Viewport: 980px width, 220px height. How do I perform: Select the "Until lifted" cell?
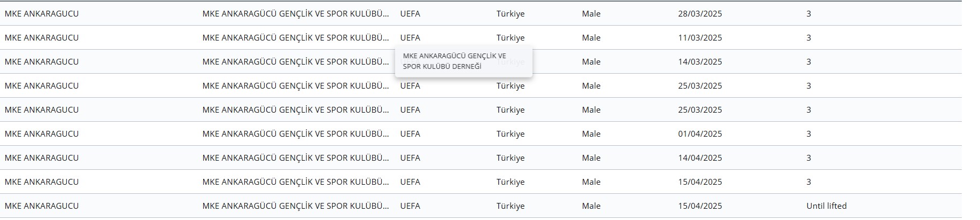click(x=826, y=206)
